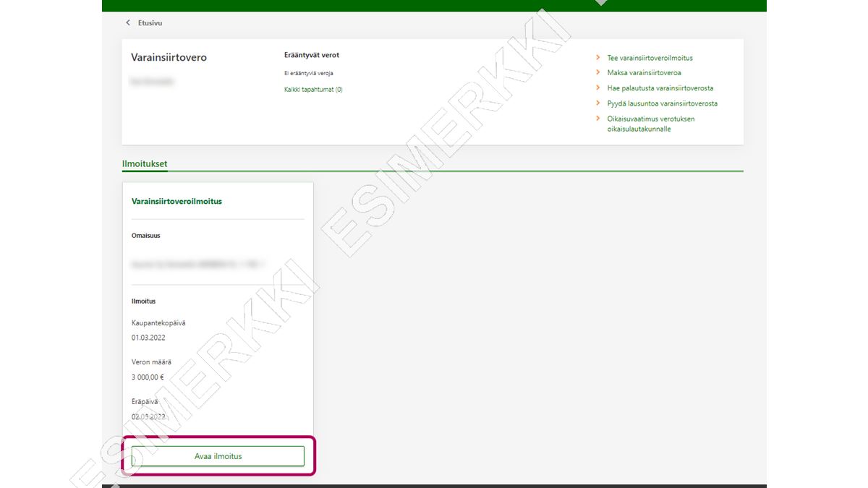Click the Kaupantekopäivä date 01.03.2022
This screenshot has height=488, width=868.
point(148,338)
